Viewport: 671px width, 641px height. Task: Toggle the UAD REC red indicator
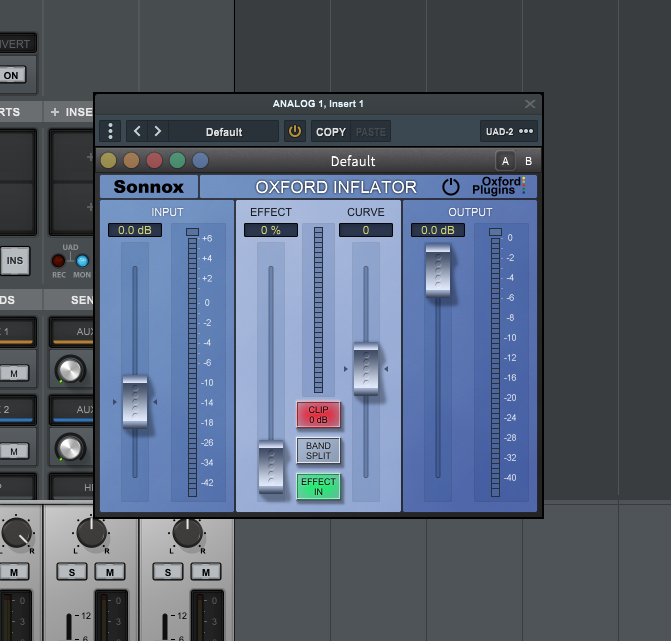point(58,261)
